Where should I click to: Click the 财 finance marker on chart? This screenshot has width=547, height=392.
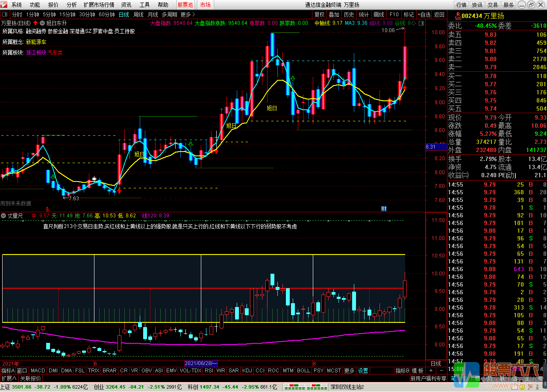click(384, 208)
